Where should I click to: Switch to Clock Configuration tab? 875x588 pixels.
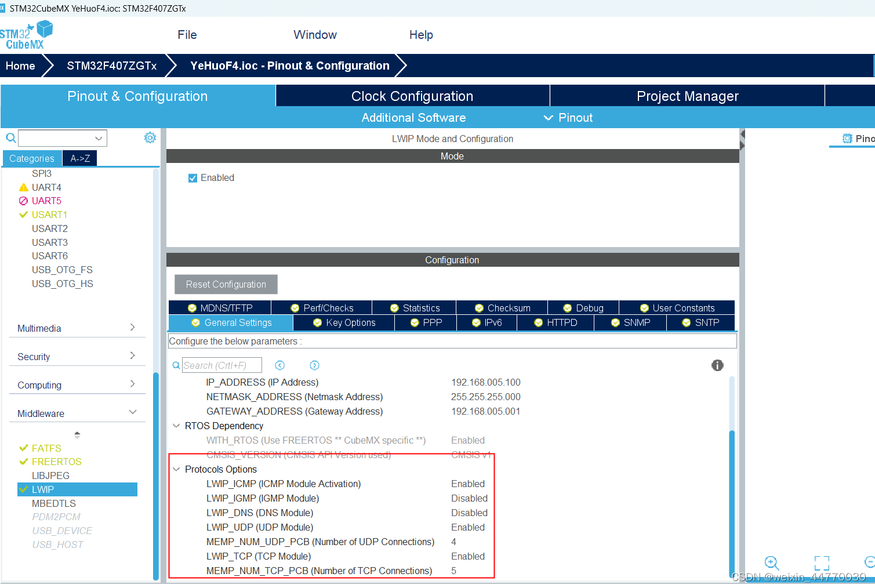pyautogui.click(x=412, y=96)
